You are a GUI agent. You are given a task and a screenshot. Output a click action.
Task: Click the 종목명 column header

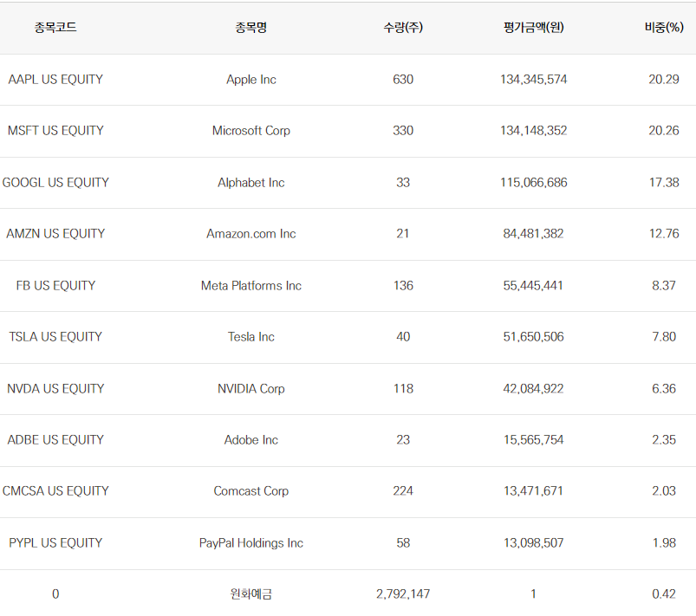point(250,28)
